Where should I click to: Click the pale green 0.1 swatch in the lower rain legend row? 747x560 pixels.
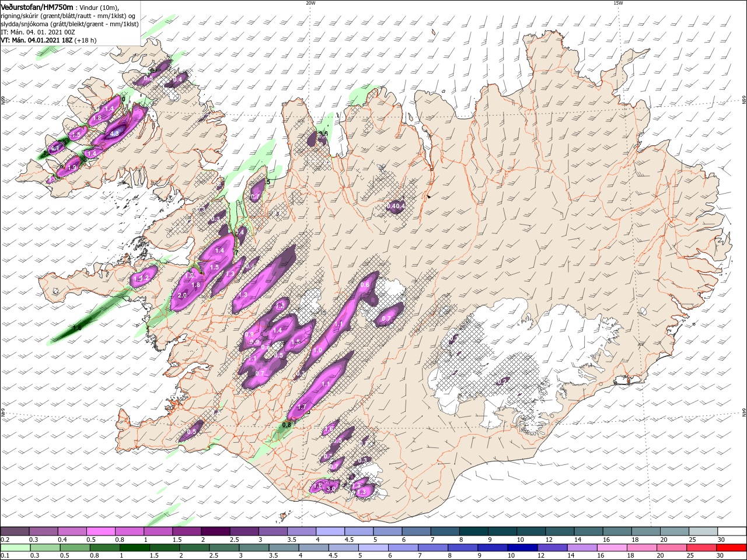(15, 548)
